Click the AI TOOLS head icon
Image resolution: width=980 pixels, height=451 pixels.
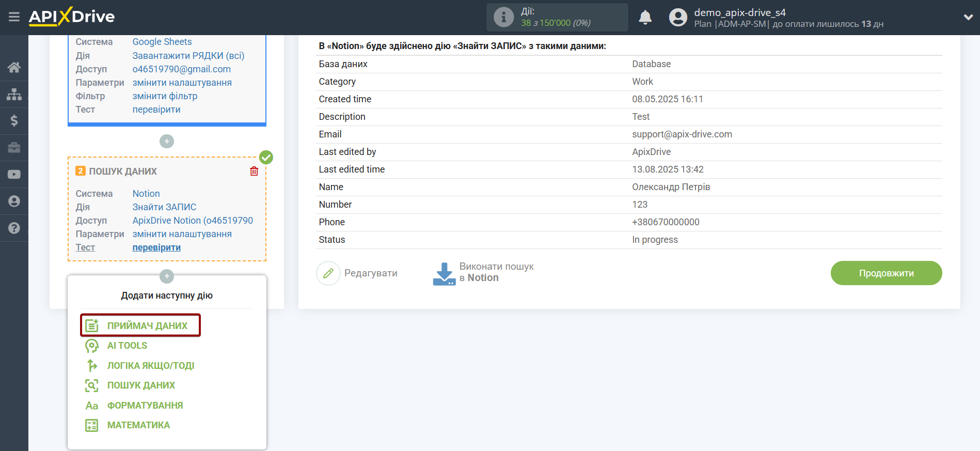tap(92, 346)
